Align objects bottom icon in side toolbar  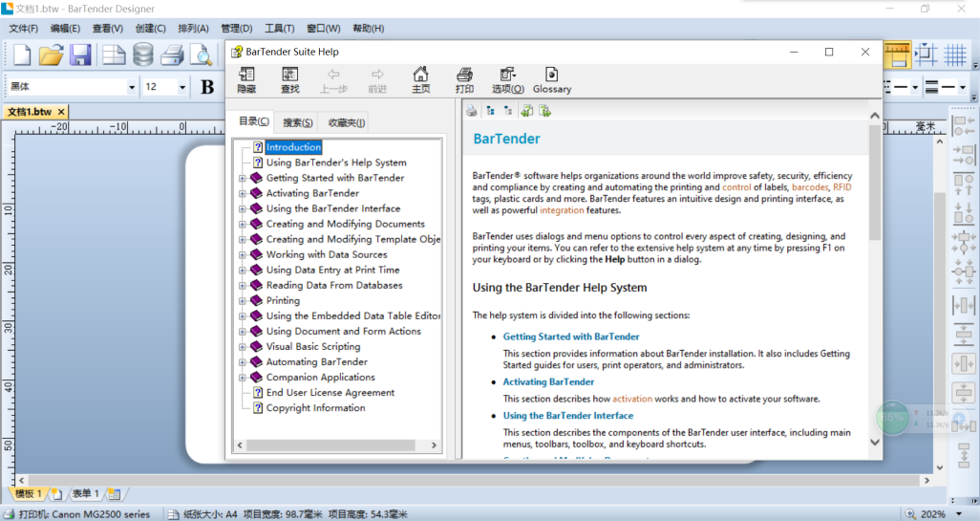tap(963, 214)
